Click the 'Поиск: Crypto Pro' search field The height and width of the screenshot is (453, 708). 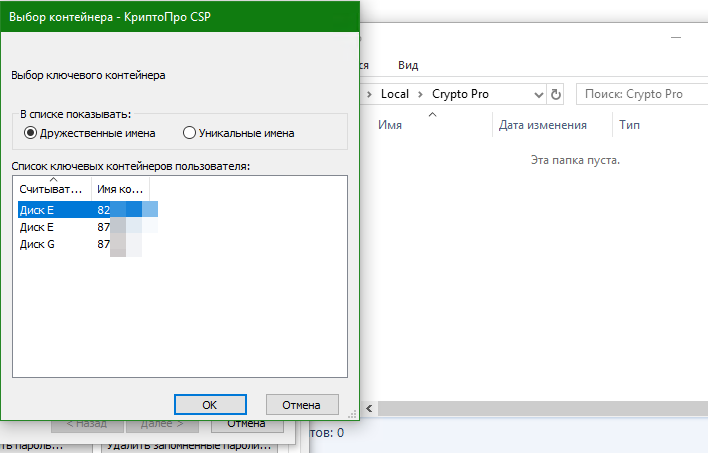point(643,94)
